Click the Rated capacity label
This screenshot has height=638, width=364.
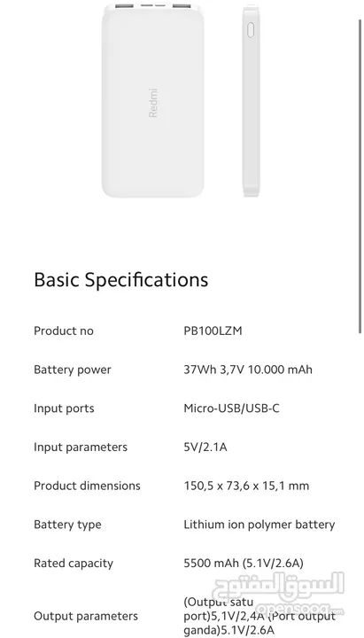(x=74, y=564)
